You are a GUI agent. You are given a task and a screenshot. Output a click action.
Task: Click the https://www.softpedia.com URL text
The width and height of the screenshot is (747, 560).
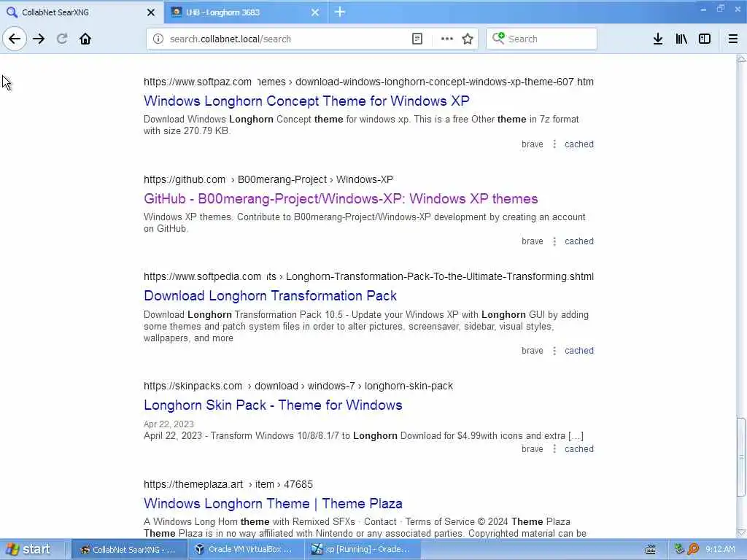pyautogui.click(x=203, y=276)
